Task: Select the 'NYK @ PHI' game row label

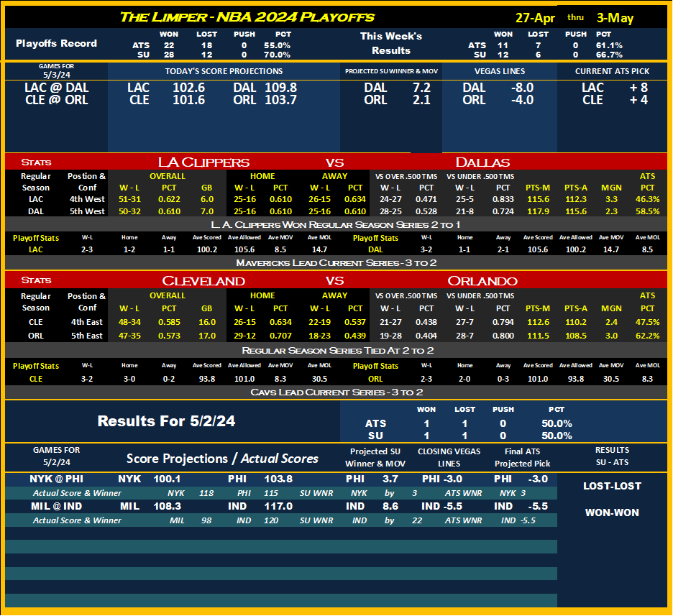Action: (56, 479)
